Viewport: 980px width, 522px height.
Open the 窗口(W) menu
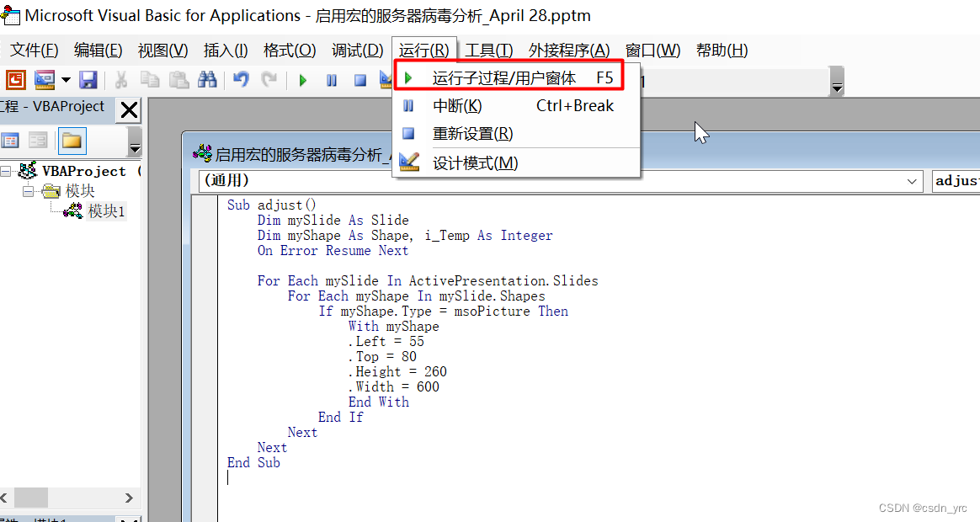coord(652,50)
